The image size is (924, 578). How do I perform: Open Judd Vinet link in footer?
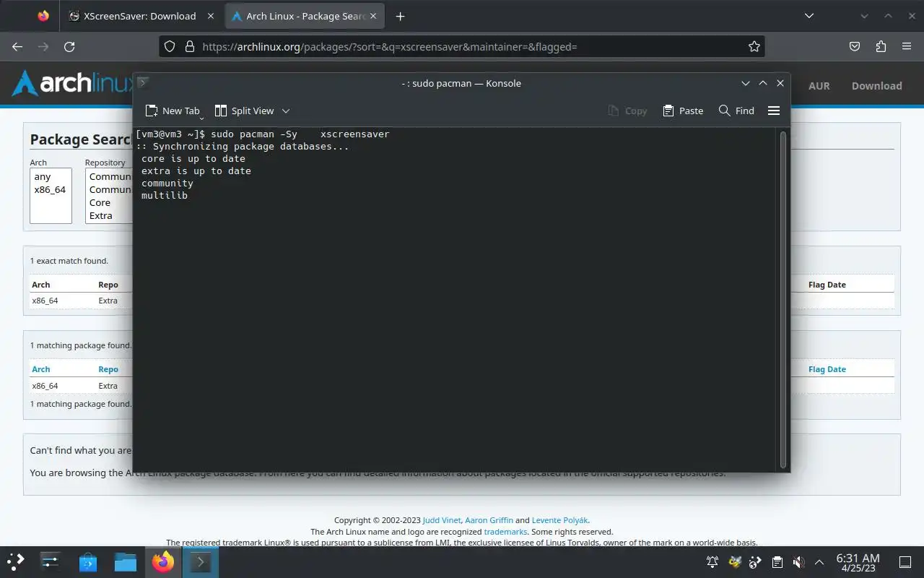[x=441, y=520]
